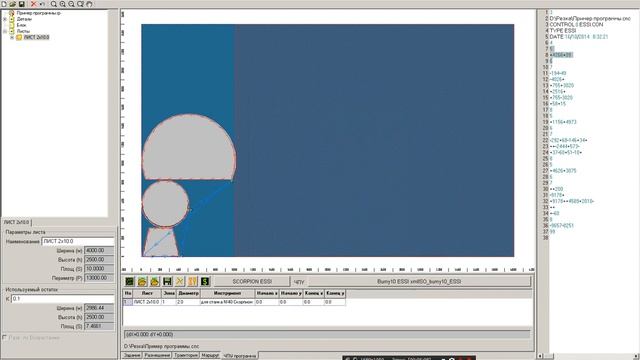640x360 pixels.
Task: Toggle the checkbox at bottom of left panel
Action: [5, 338]
